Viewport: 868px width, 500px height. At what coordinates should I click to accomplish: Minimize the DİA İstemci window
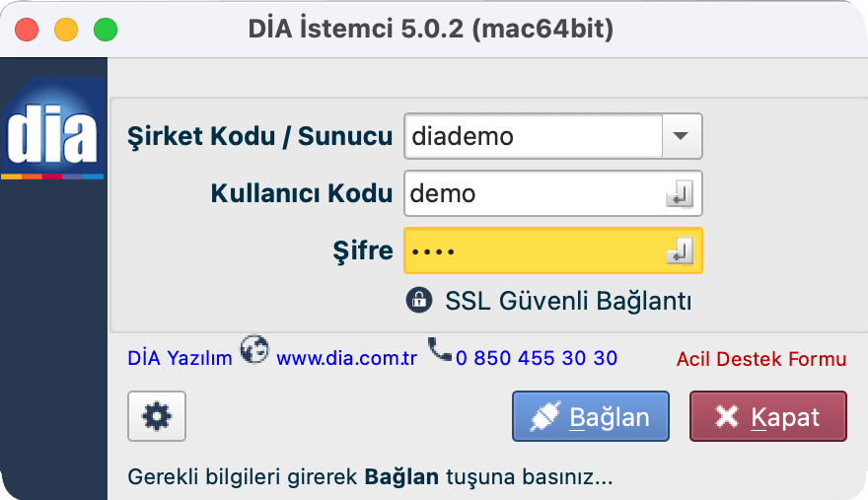(66, 30)
